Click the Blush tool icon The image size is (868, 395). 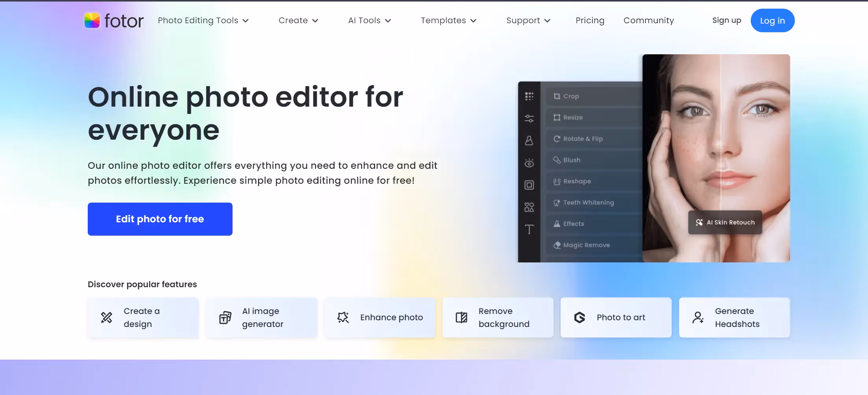[557, 160]
